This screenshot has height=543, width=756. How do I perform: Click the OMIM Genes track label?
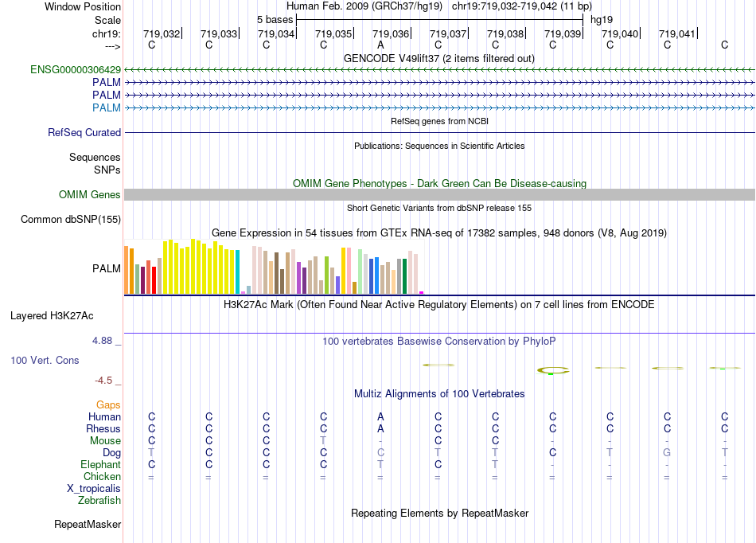(x=90, y=194)
